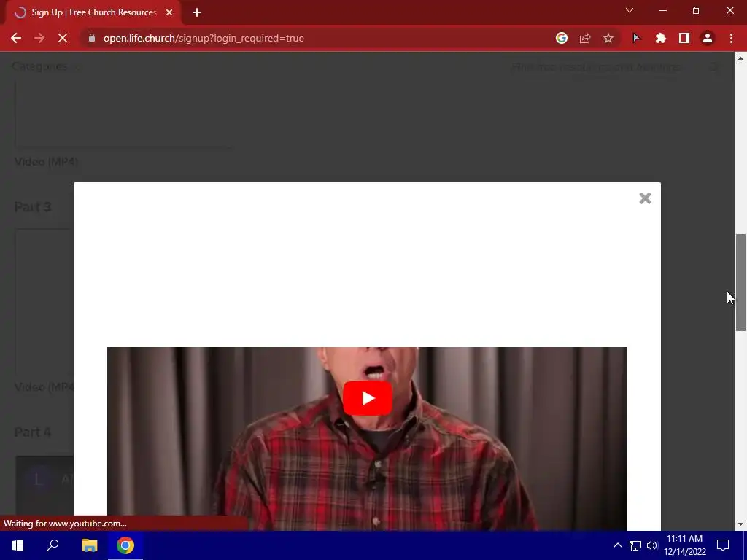Open the network status tray icon
The height and width of the screenshot is (560, 747).
635,545
